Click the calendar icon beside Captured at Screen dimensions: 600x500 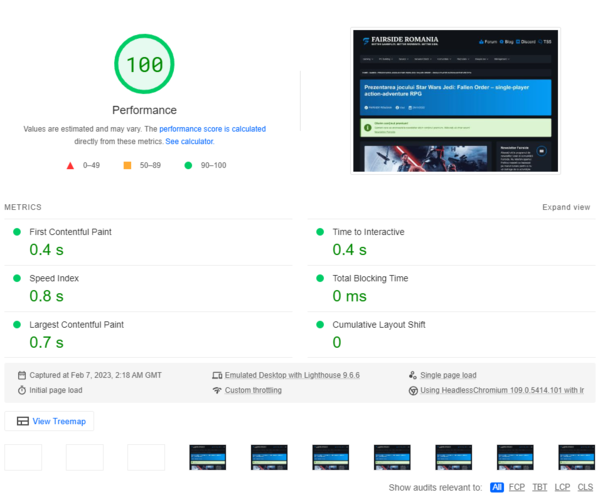click(x=22, y=375)
